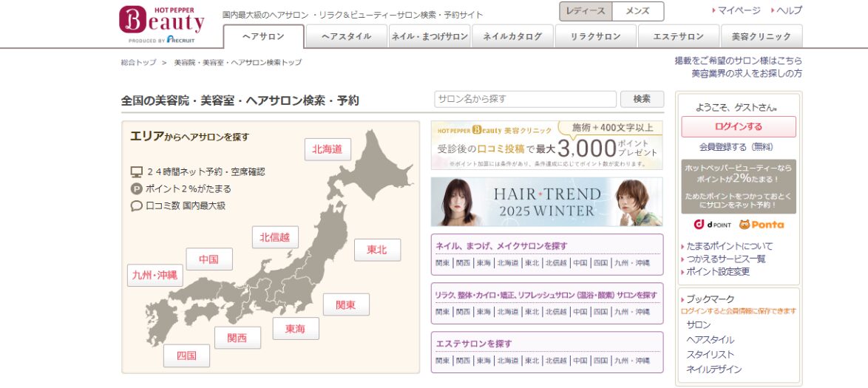
Task: Open the エステサロン tab
Action: coord(678,36)
